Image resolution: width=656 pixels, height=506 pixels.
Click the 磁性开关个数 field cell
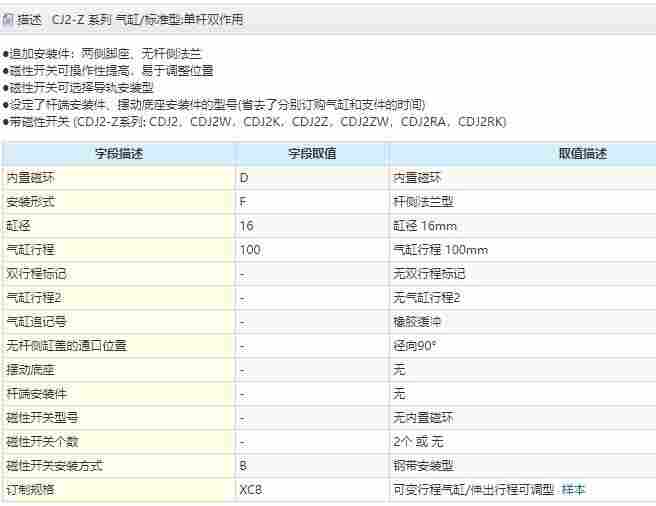119,442
